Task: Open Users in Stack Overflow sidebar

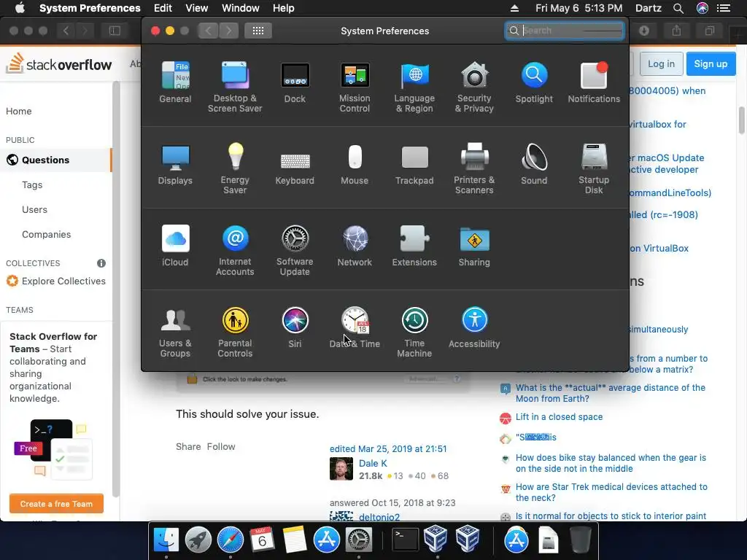Action: pyautogui.click(x=34, y=209)
